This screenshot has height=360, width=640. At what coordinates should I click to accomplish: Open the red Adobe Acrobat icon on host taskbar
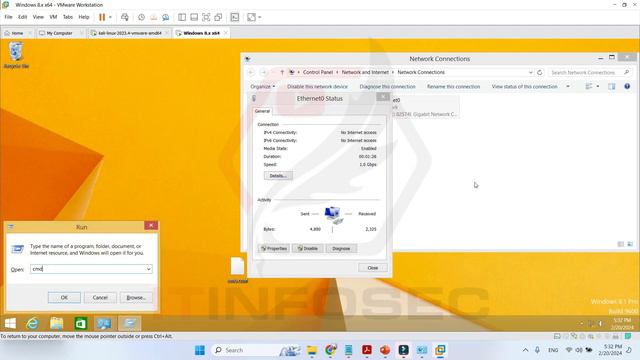pos(367,350)
